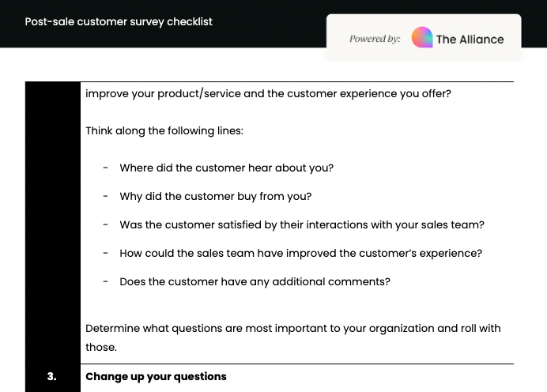Select "Where did the customer hear about you?" line
Screen dimensions: 547x392
226,168
